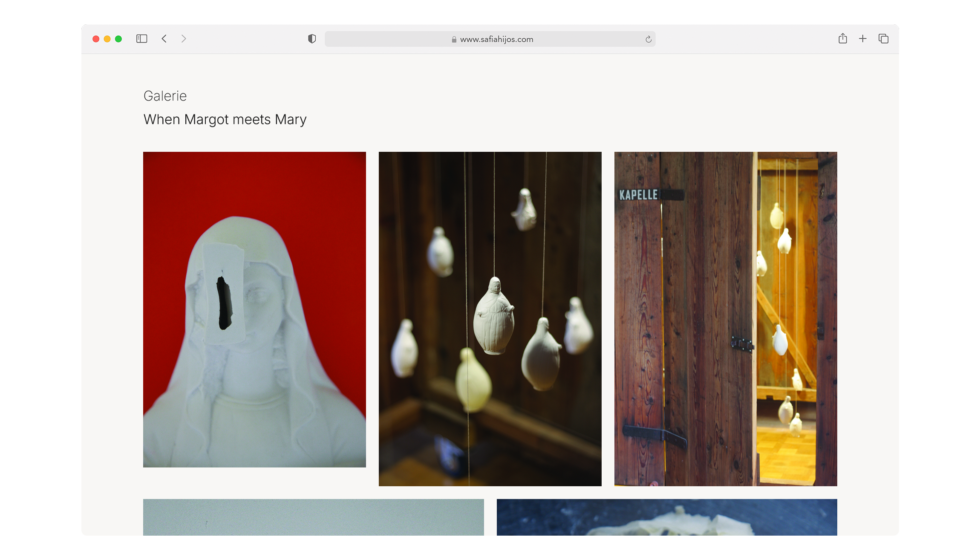Show the tab overview
The height and width of the screenshot is (560, 980).
pyautogui.click(x=883, y=39)
